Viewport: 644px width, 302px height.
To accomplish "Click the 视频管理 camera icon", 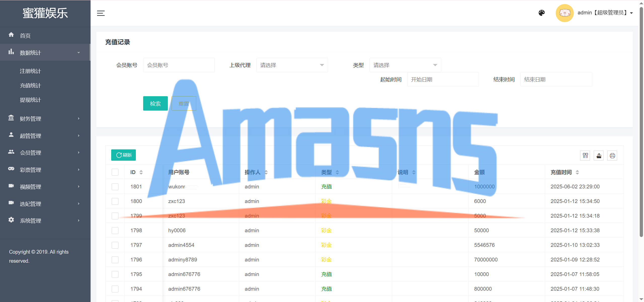I will click(11, 186).
